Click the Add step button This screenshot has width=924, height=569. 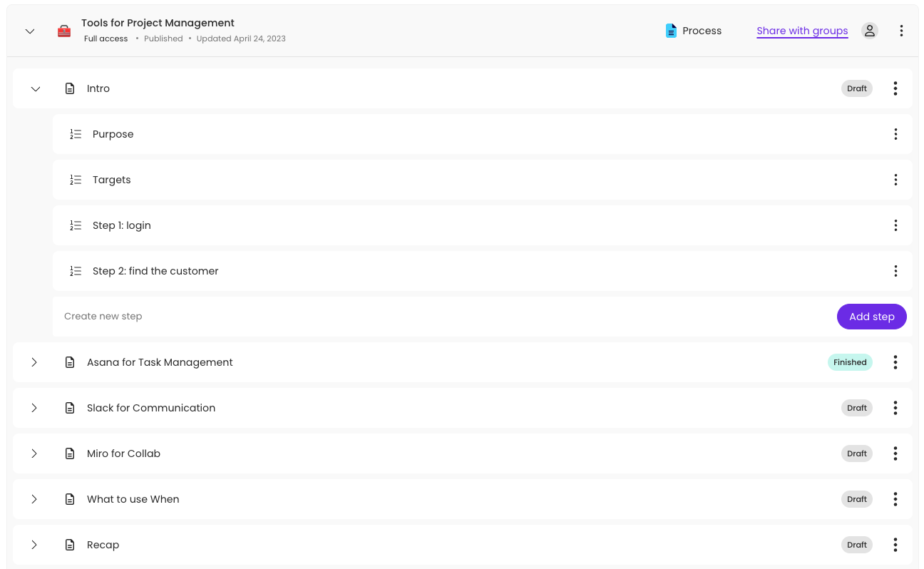point(871,317)
